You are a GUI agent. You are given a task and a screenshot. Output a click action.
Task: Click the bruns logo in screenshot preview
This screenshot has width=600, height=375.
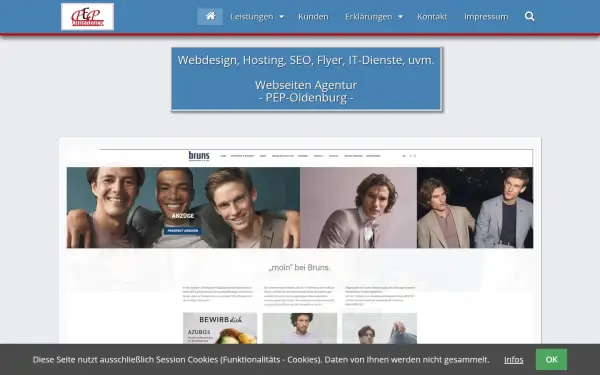coord(199,156)
